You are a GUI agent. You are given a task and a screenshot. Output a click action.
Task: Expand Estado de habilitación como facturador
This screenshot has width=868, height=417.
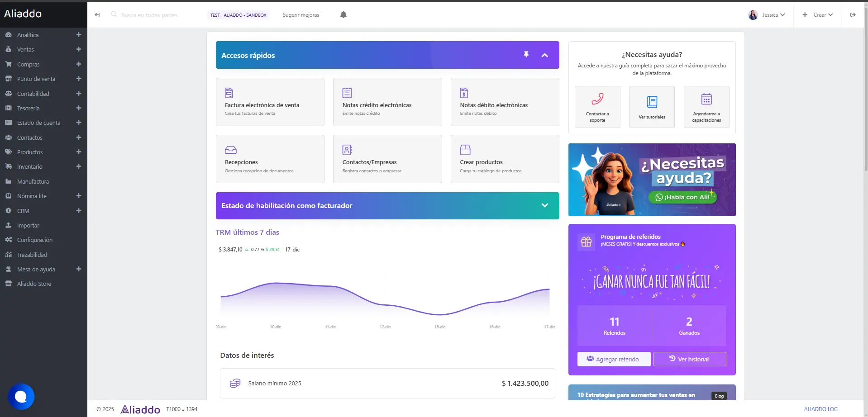click(545, 205)
